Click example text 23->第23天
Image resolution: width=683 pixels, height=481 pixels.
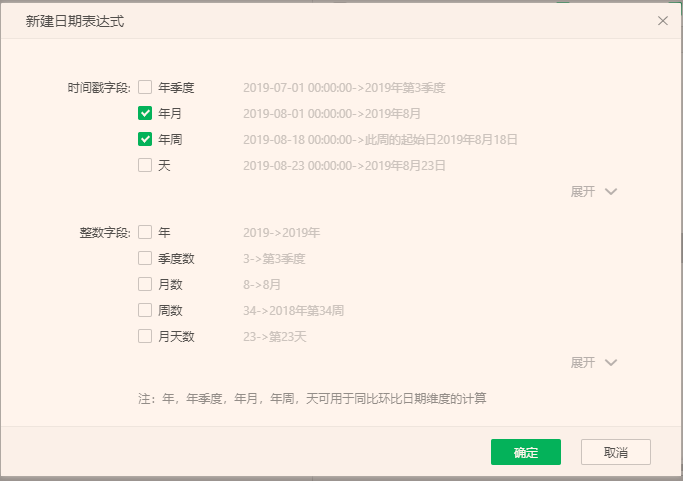click(275, 337)
